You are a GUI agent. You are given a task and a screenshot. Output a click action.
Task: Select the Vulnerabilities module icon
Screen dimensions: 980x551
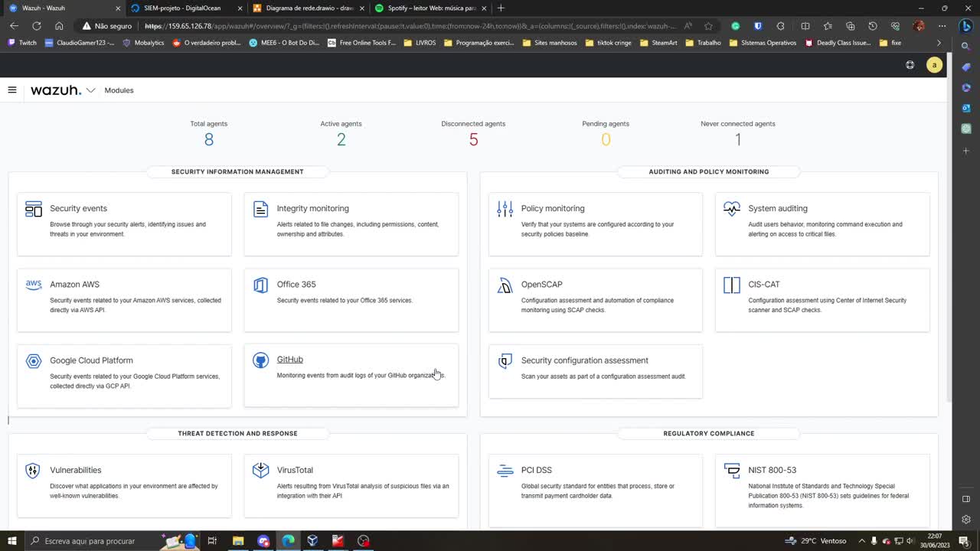32,471
